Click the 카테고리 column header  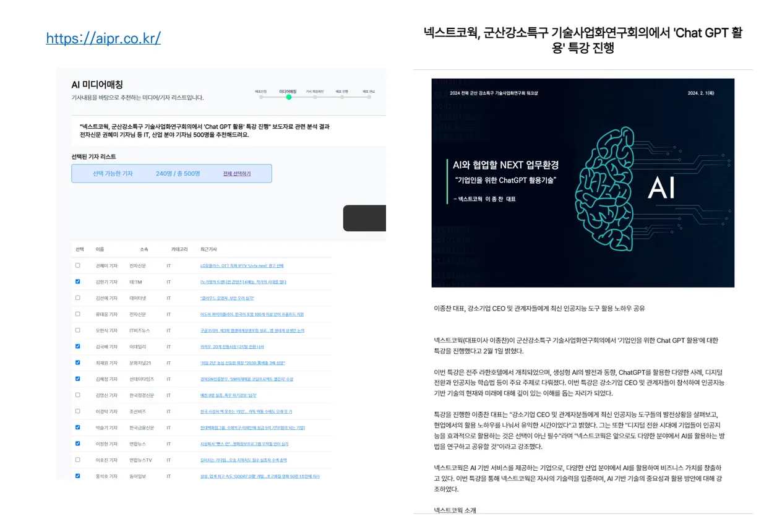tap(179, 249)
